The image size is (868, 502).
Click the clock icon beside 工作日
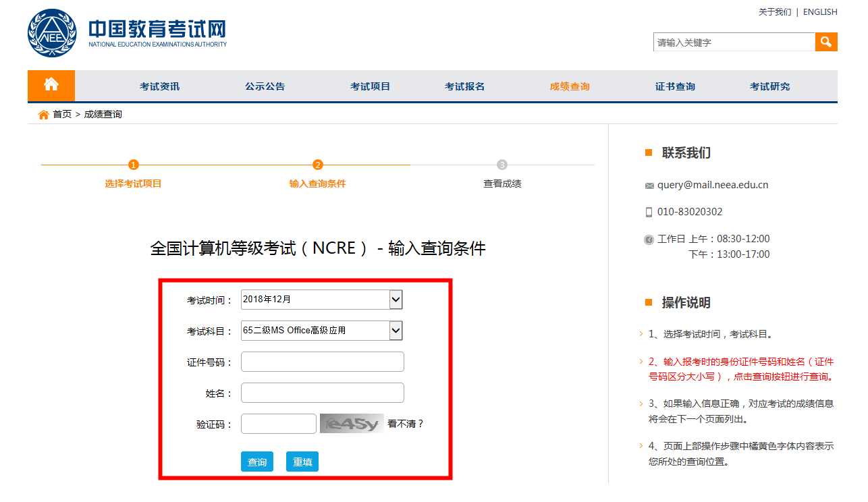pyautogui.click(x=649, y=240)
